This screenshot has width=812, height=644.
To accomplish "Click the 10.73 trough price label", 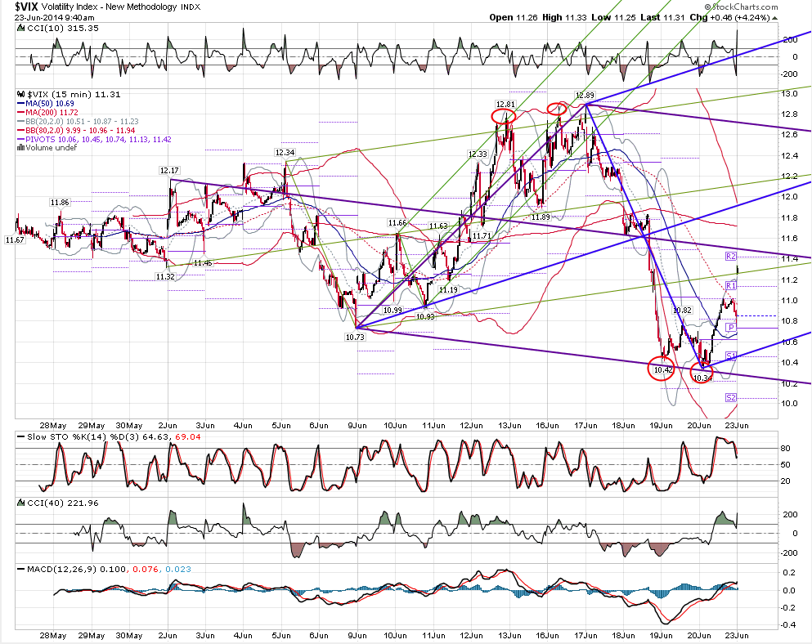I will [x=355, y=337].
